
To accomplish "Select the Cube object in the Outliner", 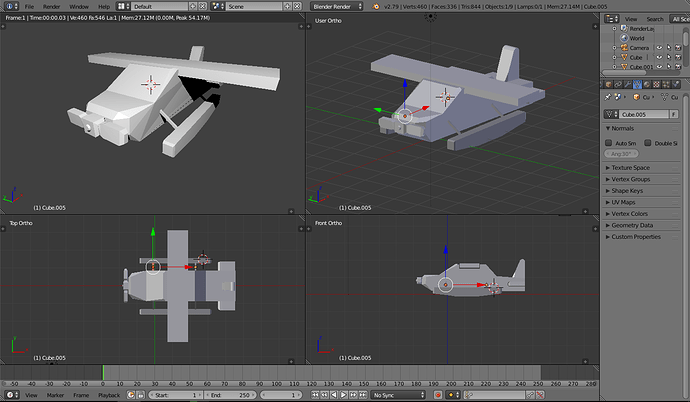I will (x=636, y=58).
